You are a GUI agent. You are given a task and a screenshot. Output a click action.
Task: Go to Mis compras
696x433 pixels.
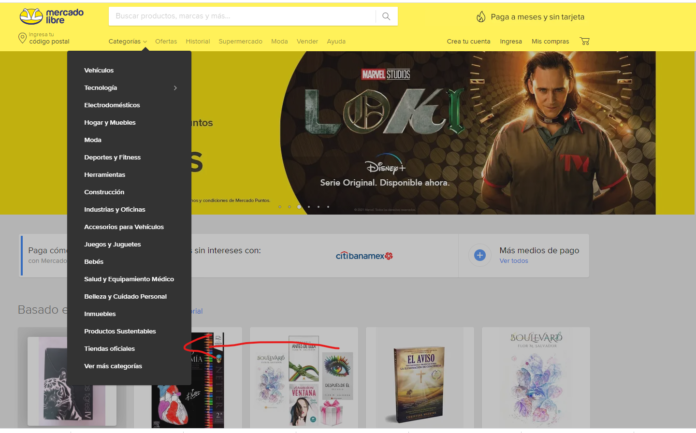coord(550,41)
